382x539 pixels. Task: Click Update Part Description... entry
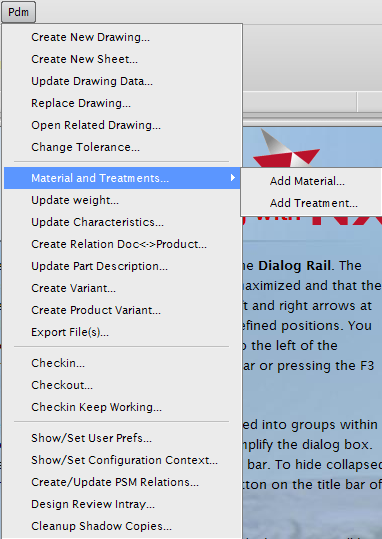(x=122, y=266)
